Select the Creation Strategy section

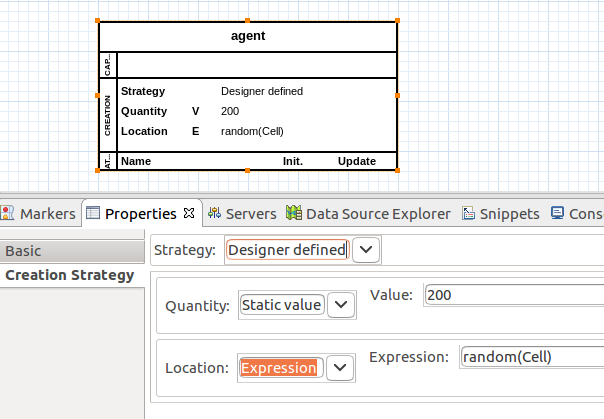pyautogui.click(x=72, y=275)
